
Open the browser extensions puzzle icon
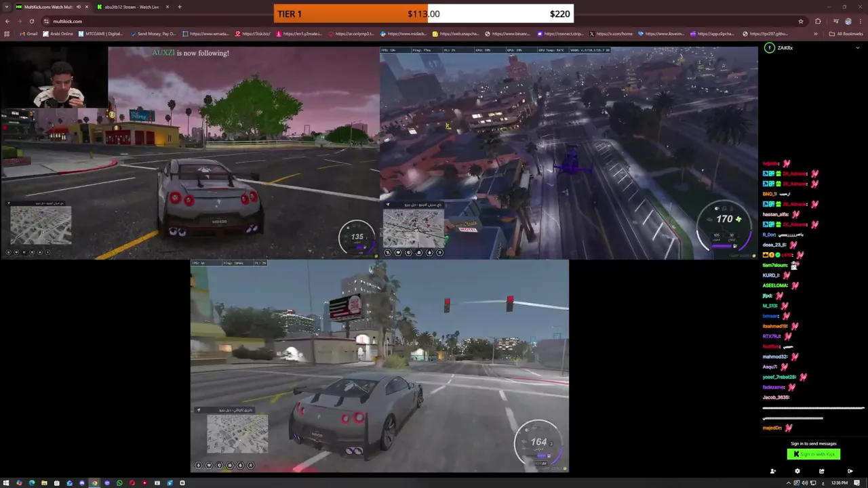coord(818,21)
